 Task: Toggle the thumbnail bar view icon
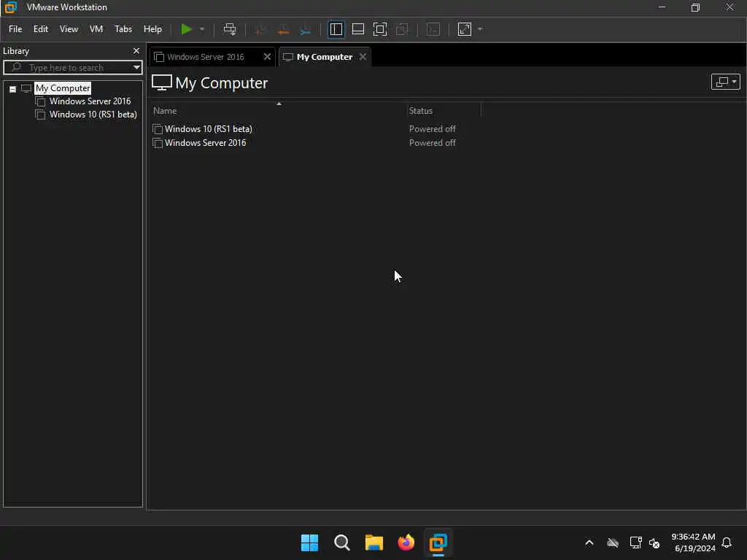click(357, 29)
